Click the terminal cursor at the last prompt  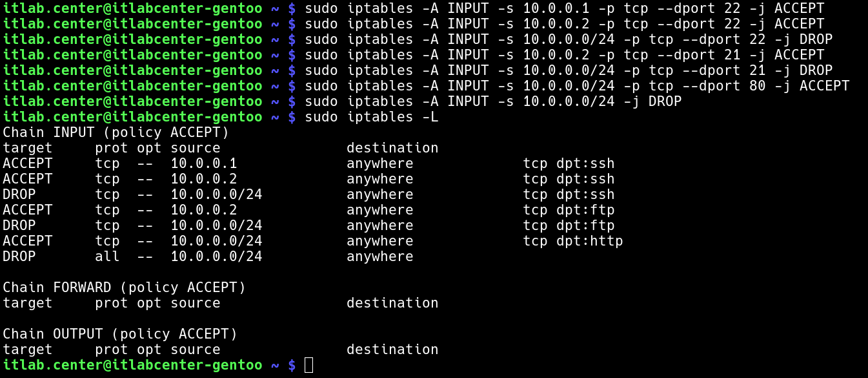pyautogui.click(x=308, y=365)
